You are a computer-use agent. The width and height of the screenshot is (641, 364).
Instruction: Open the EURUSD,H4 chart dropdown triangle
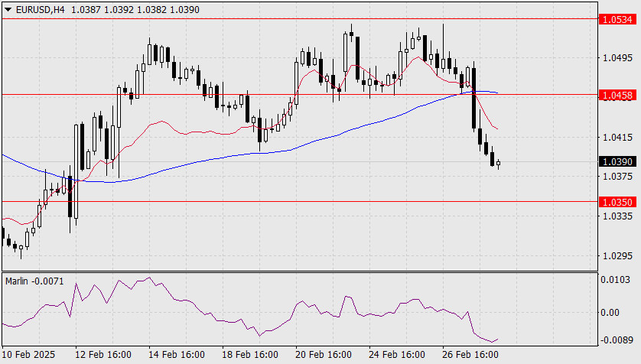(8, 10)
